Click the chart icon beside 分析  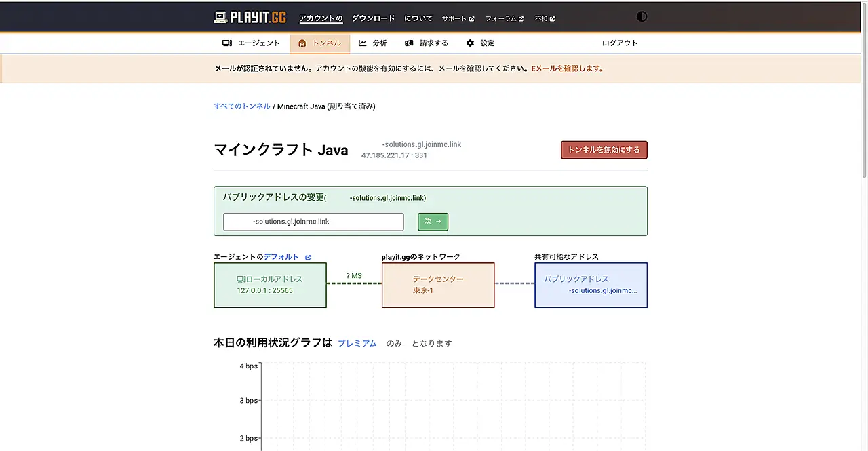tap(363, 43)
